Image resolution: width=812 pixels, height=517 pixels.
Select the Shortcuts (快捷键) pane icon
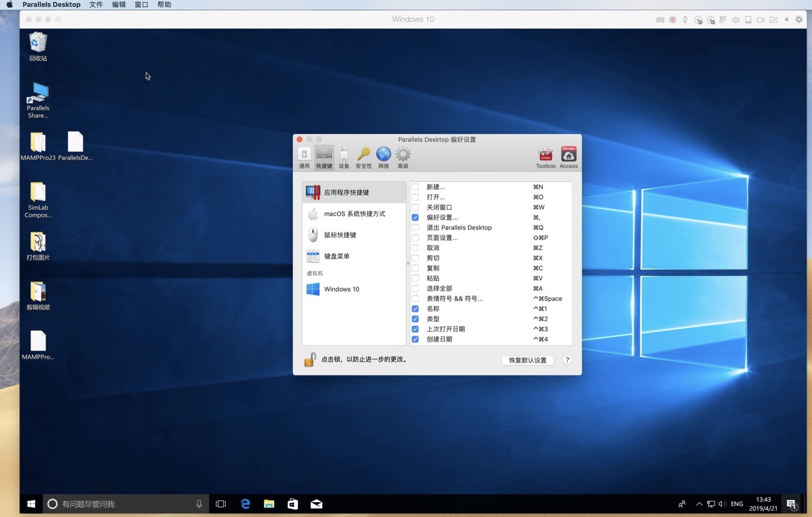coord(324,158)
